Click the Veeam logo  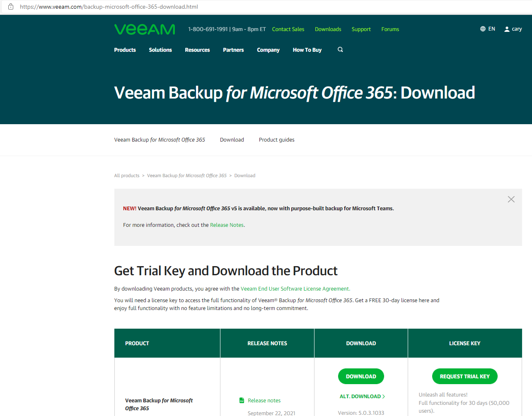point(145,29)
